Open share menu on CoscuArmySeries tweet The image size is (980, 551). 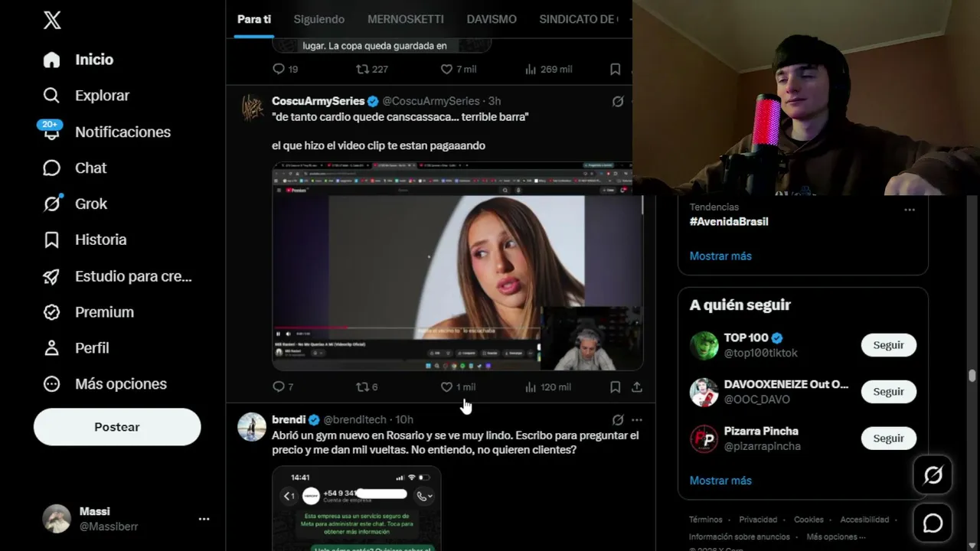637,387
